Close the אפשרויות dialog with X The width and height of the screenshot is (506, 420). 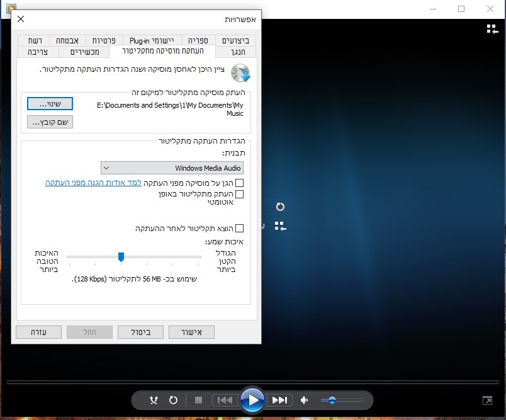pyautogui.click(x=21, y=19)
